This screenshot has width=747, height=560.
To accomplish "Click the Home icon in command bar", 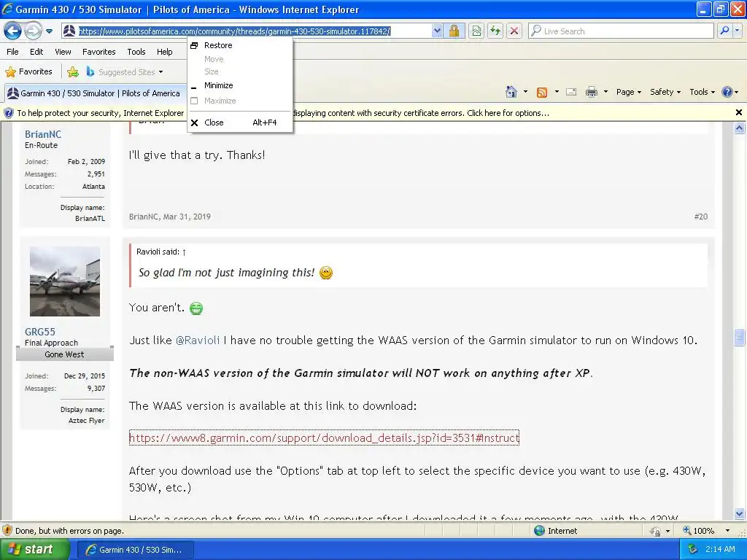I will tap(511, 92).
